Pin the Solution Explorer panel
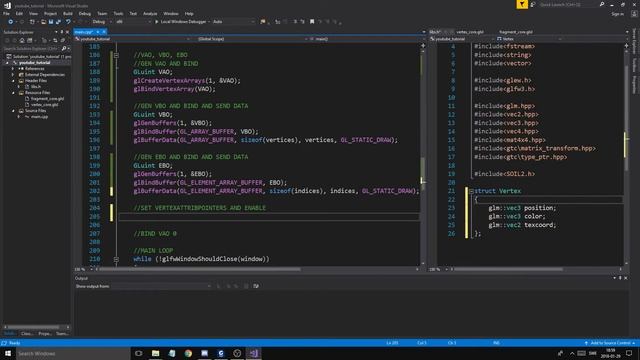 pos(62,32)
